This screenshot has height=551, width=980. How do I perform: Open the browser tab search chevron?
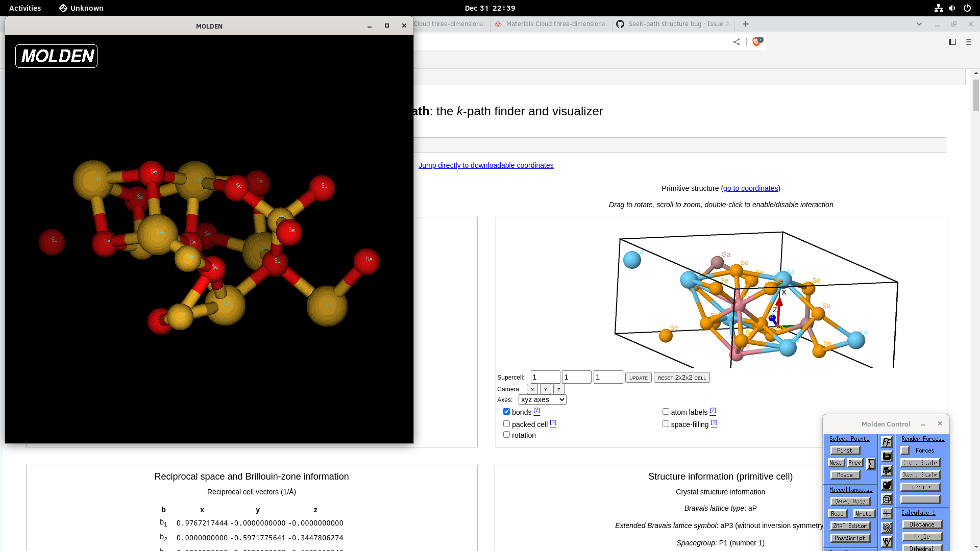919,24
